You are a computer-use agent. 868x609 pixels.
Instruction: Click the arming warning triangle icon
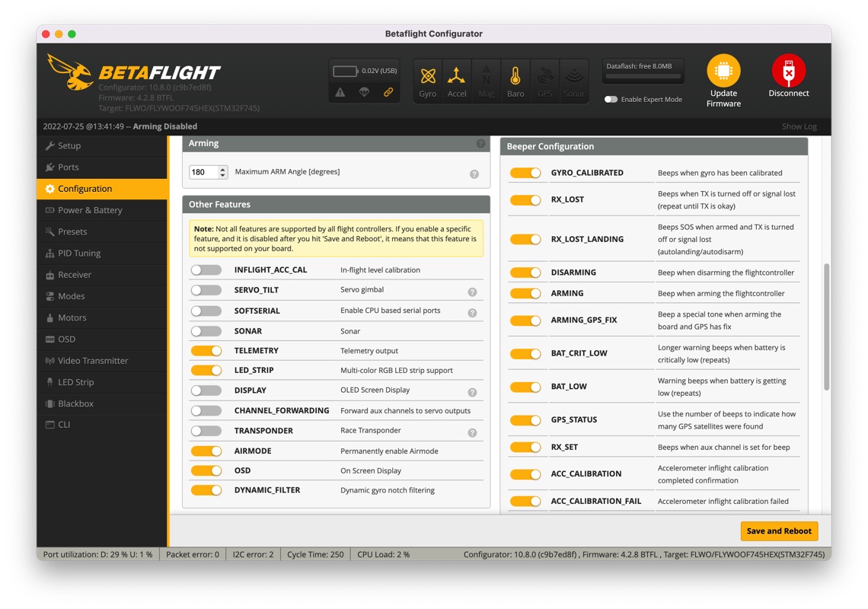pyautogui.click(x=340, y=92)
